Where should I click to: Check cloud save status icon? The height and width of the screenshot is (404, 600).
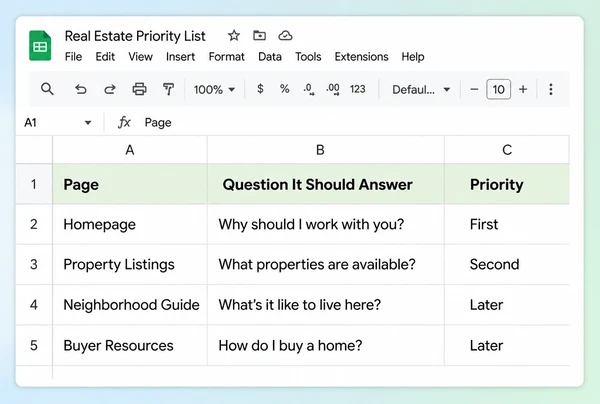tap(285, 36)
